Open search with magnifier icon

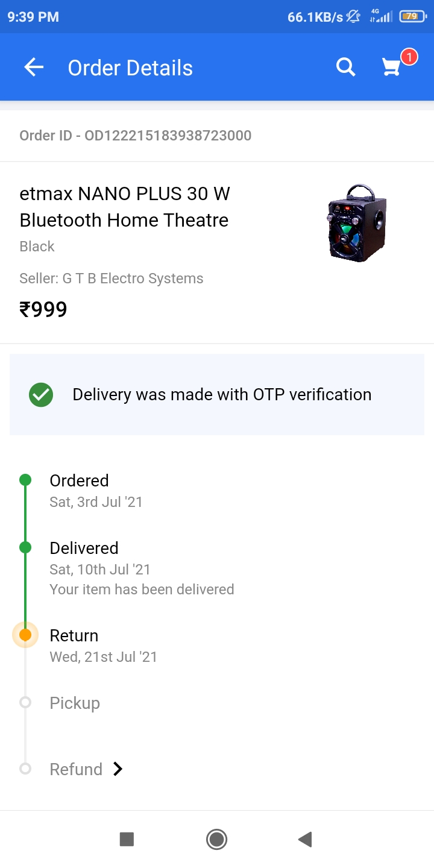345,68
